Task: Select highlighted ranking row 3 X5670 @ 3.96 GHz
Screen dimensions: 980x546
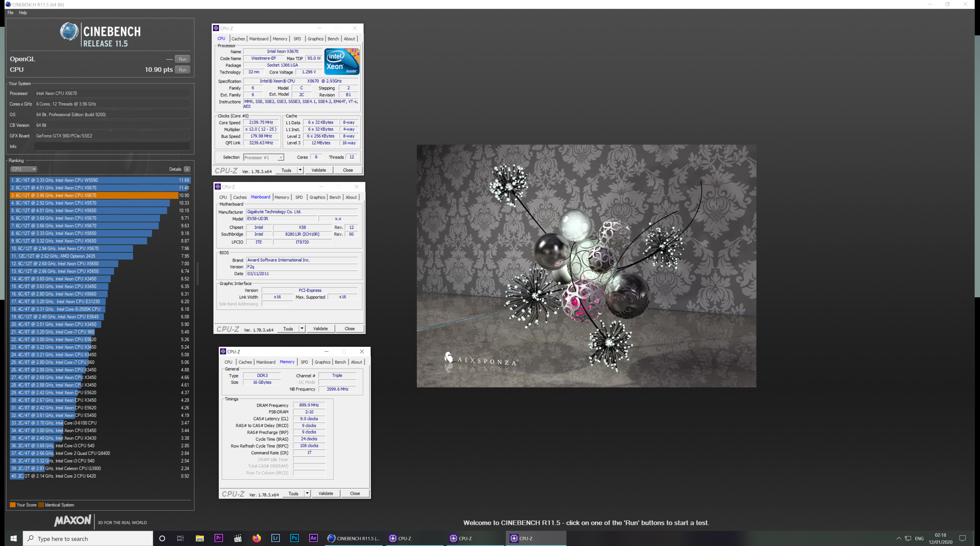Action: 100,195
